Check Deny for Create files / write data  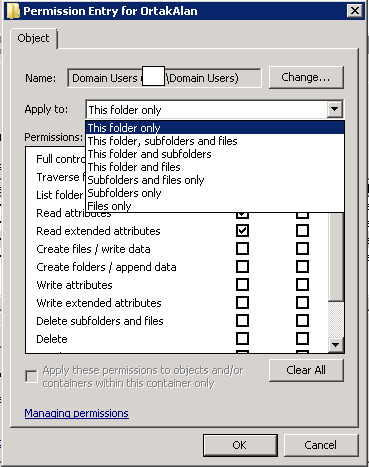[302, 249]
